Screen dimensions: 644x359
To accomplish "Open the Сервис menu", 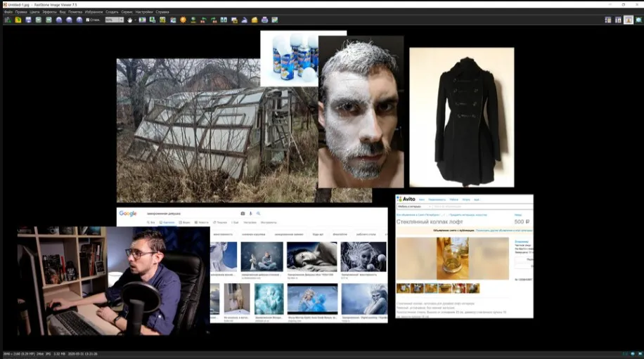I will (127, 12).
